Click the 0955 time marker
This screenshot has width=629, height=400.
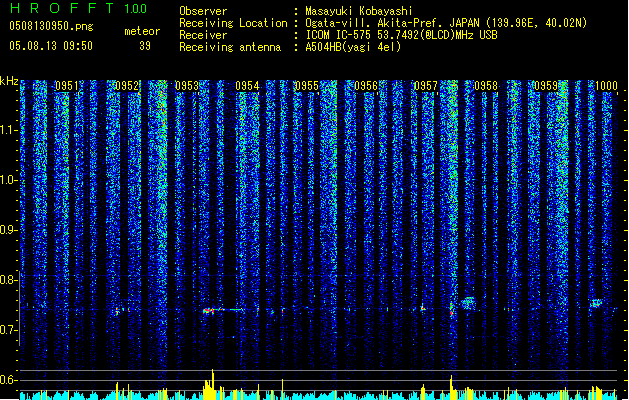[306, 86]
